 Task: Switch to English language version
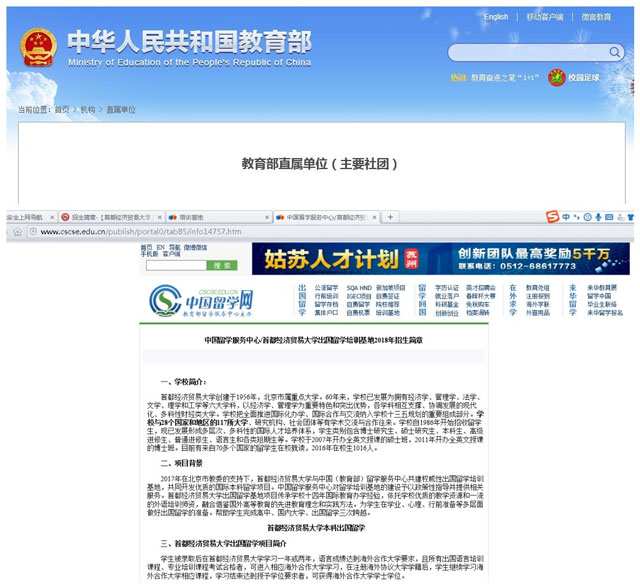[496, 17]
